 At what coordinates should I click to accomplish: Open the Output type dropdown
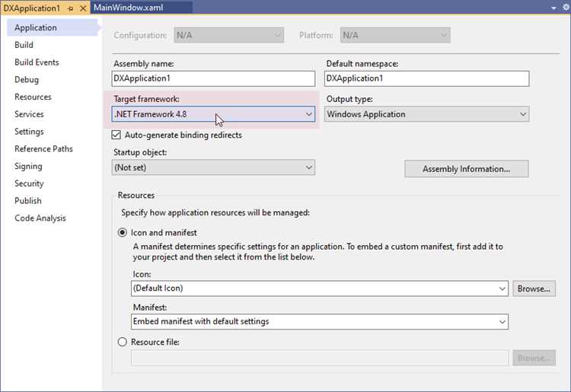pyautogui.click(x=427, y=114)
